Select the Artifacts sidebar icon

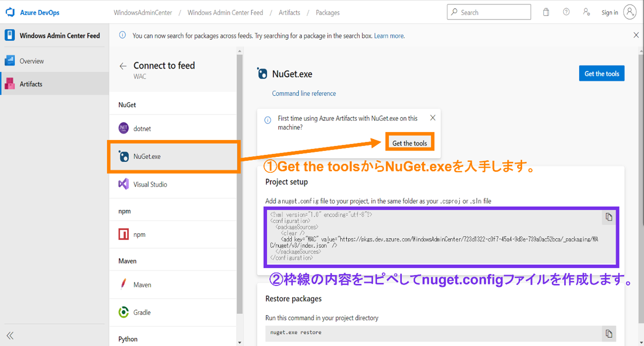pyautogui.click(x=9, y=84)
